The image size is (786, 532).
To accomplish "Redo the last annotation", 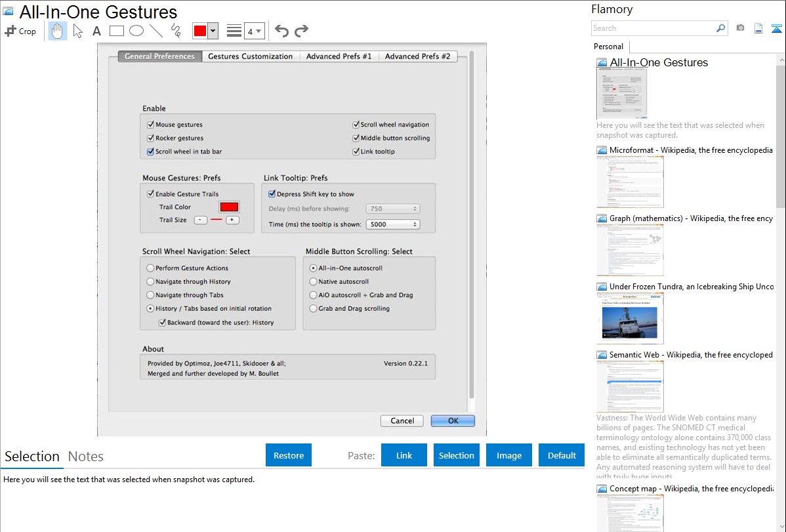I will coord(301,31).
